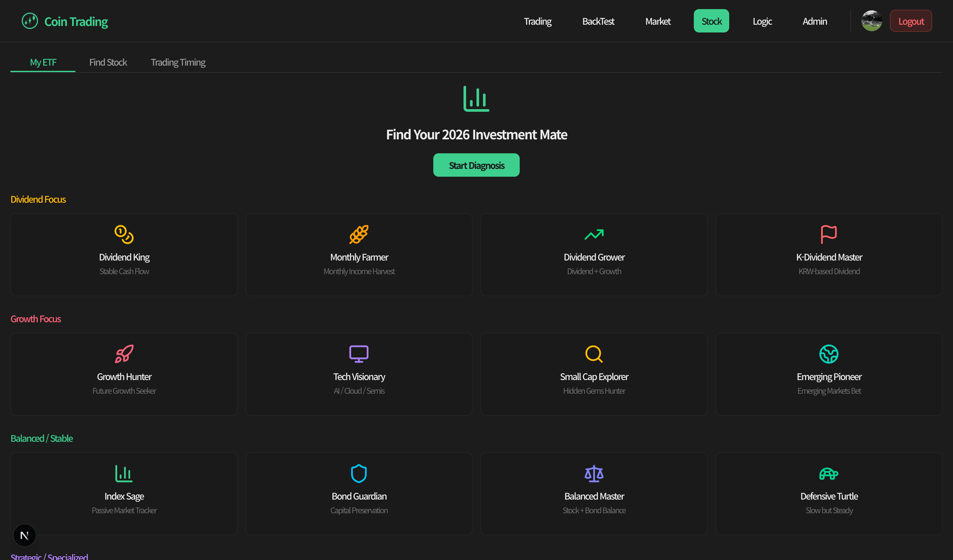Open Market in the top navigation

[658, 21]
